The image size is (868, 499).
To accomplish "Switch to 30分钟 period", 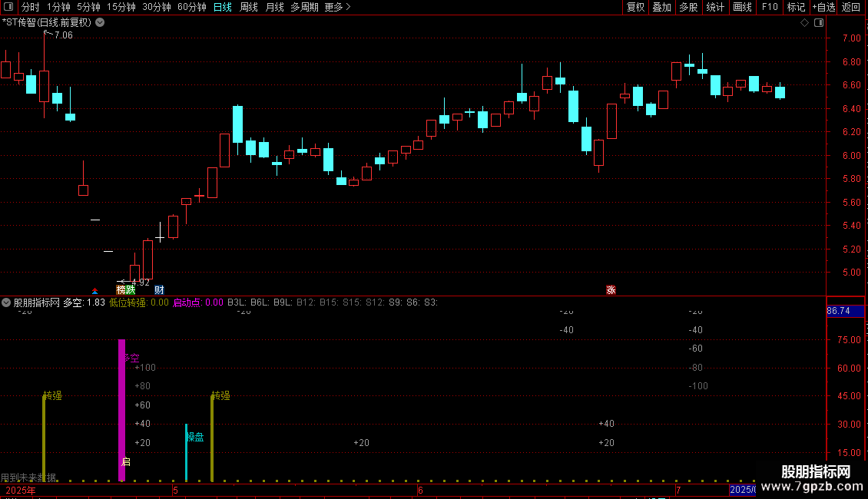I will [x=157, y=7].
